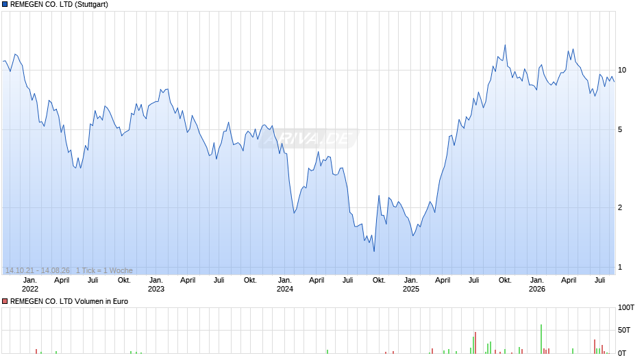Click the tall red volume bar in July 2025

475,343
